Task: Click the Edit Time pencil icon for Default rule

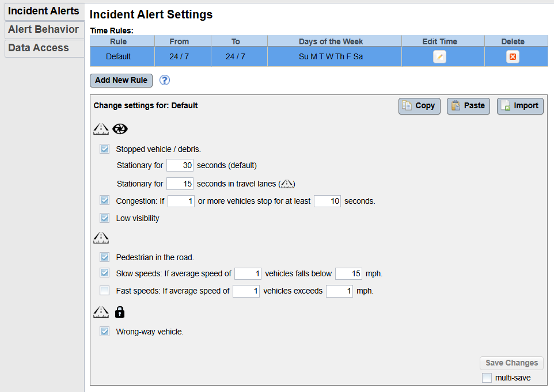Action: coord(439,57)
